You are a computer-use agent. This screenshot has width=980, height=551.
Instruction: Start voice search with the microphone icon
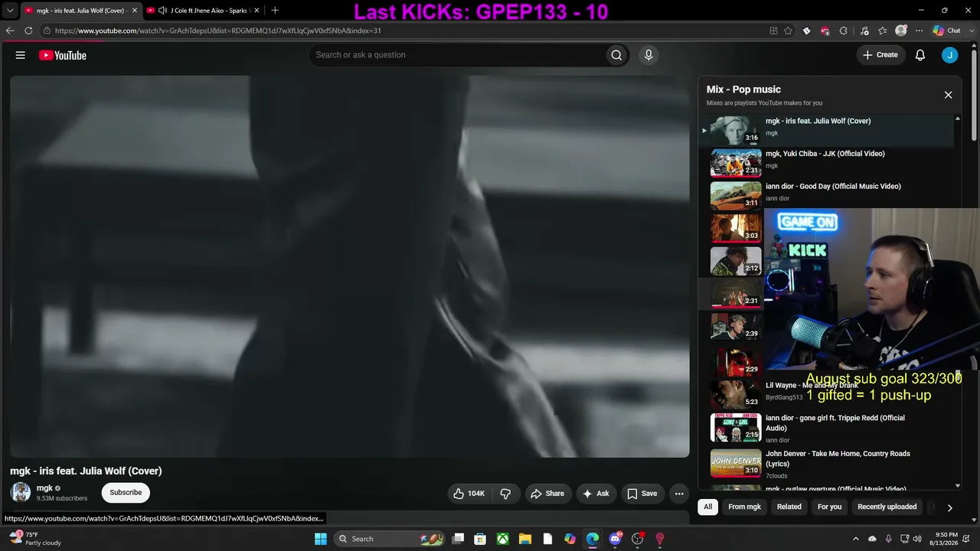pos(648,55)
